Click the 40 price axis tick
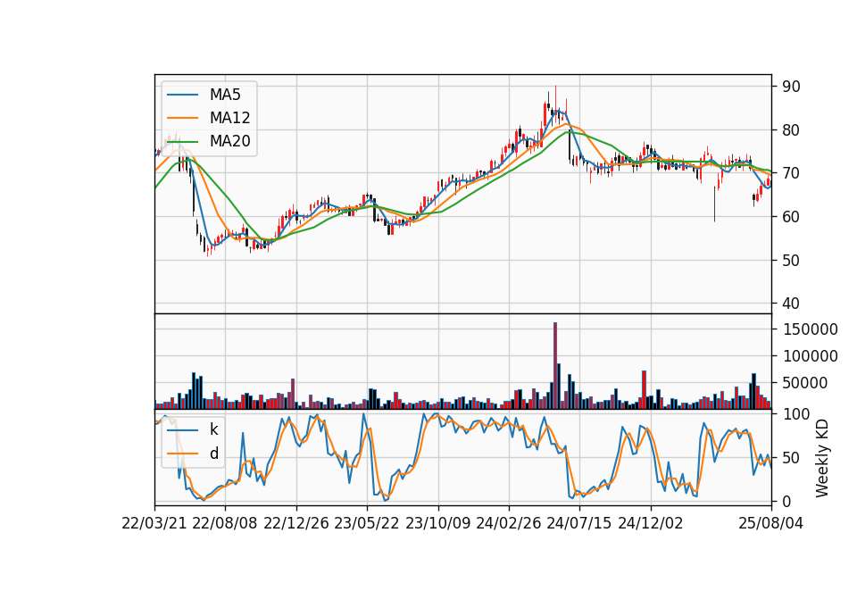This screenshot has width=857, height=616. pos(791,304)
